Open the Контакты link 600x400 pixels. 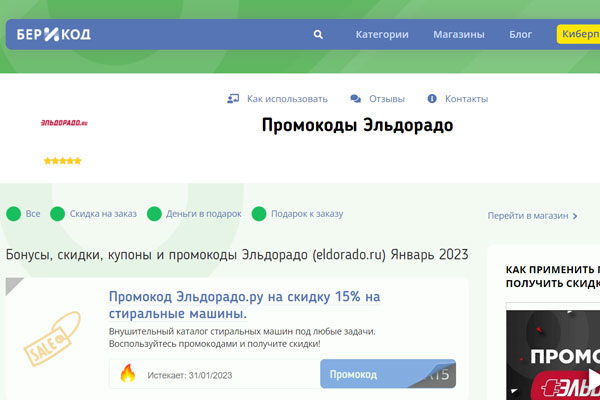(x=466, y=99)
